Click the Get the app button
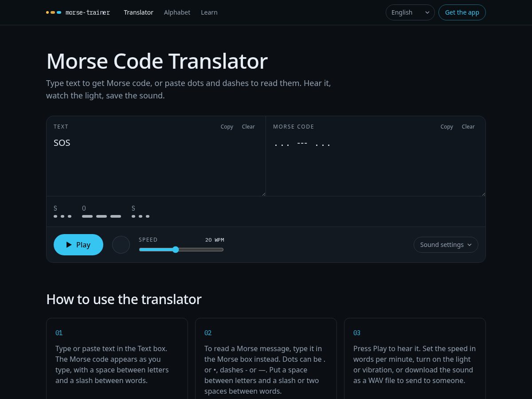532x399 pixels. click(462, 12)
